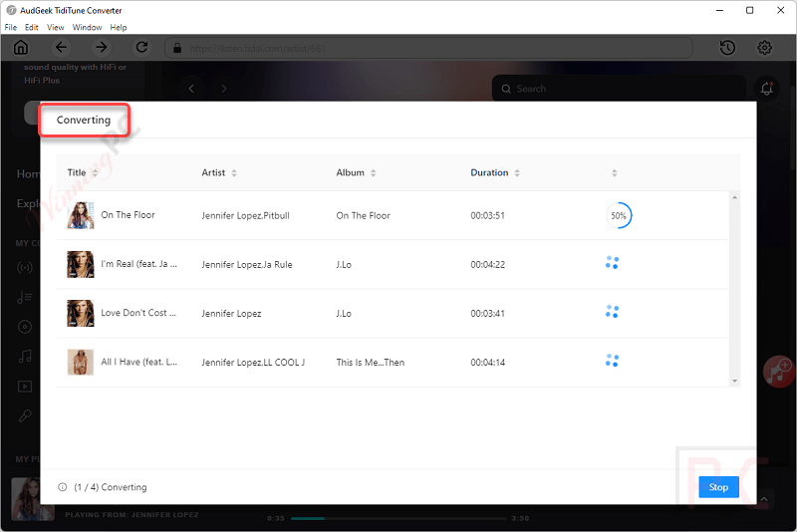This screenshot has width=797, height=532.
Task: Select the 'On The Floor' song title
Action: click(x=129, y=215)
